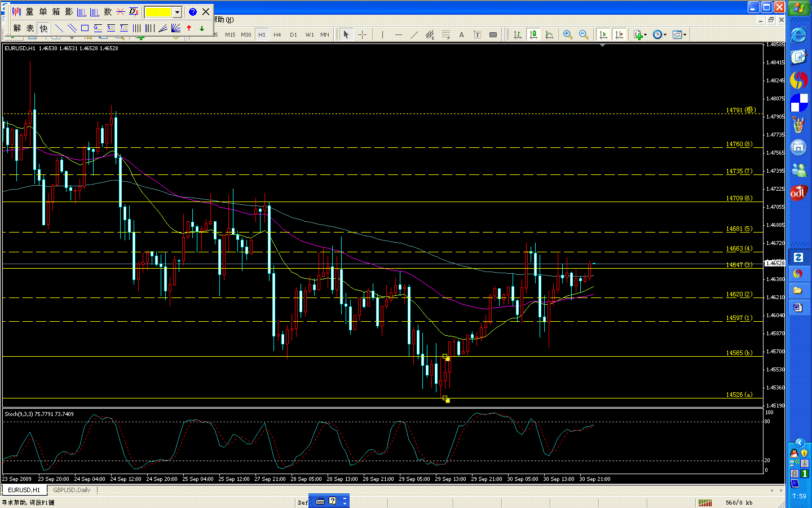
Task: Insert a text label on chart
Action: click(477, 35)
